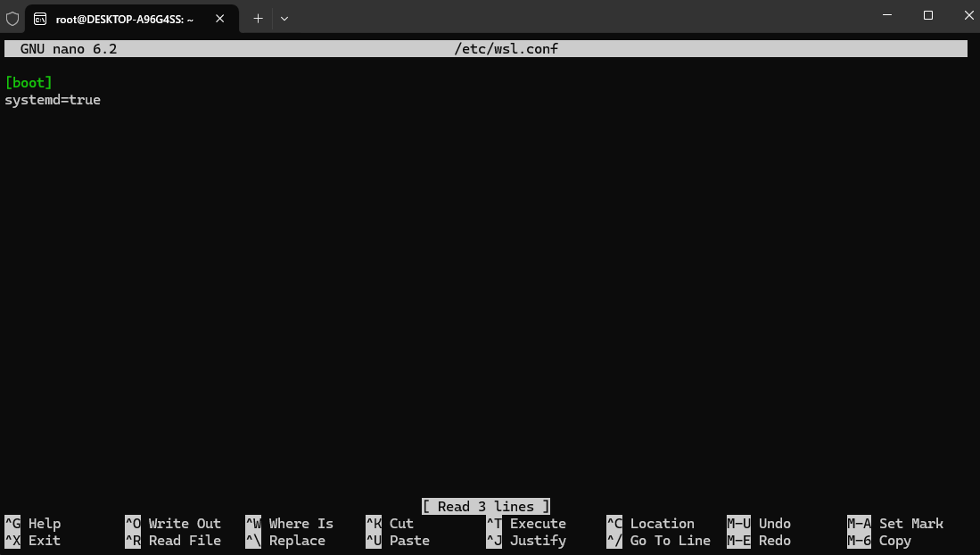Image resolution: width=980 pixels, height=555 pixels.
Task: Select the root@DESKTOP-A96G4SS terminal tab
Action: pyautogui.click(x=124, y=18)
